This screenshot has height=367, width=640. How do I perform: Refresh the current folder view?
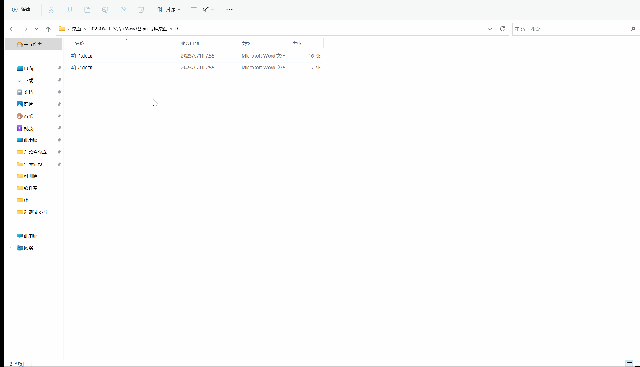502,29
